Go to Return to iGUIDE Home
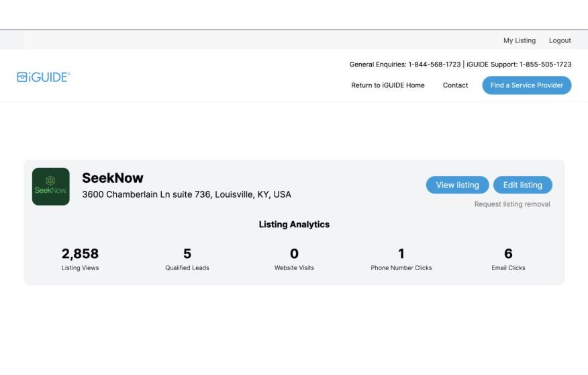 pyautogui.click(x=388, y=85)
